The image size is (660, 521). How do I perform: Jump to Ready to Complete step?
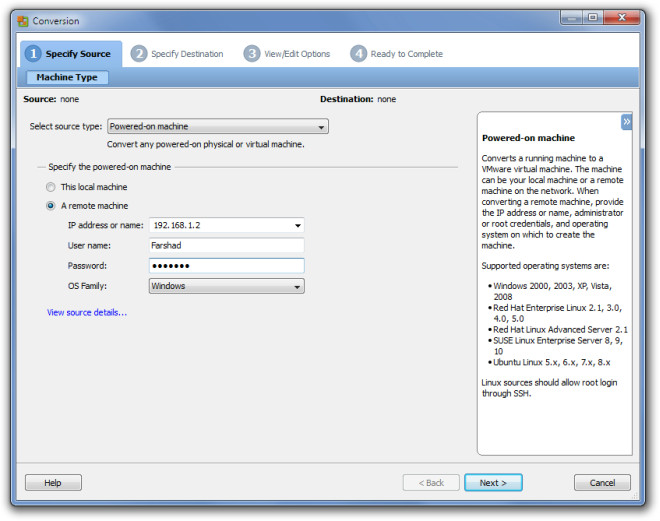397,54
